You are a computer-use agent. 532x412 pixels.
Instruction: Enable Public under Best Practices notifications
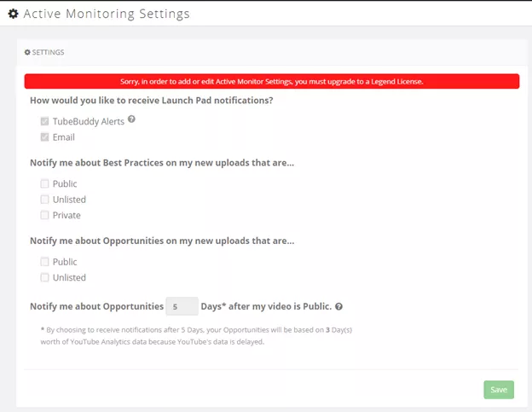point(45,183)
